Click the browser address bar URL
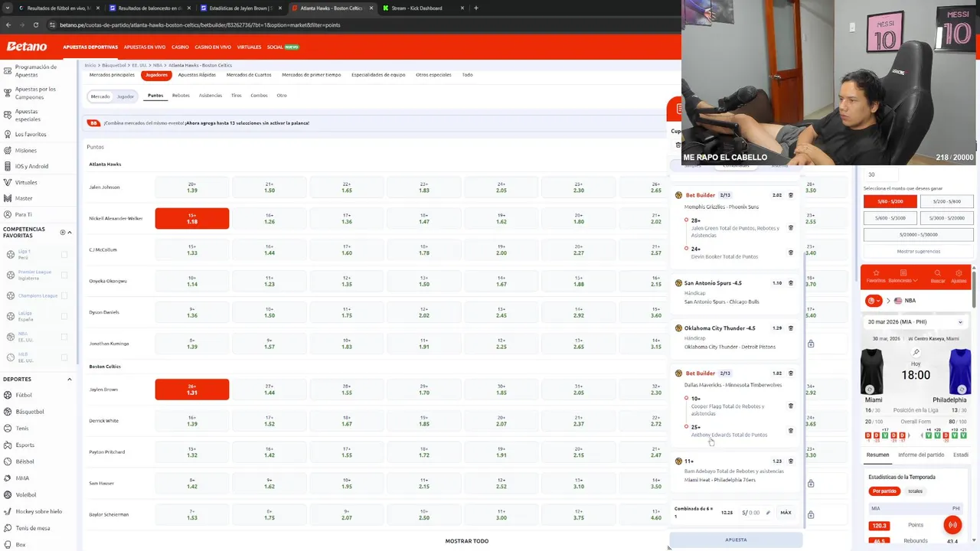 click(x=199, y=24)
